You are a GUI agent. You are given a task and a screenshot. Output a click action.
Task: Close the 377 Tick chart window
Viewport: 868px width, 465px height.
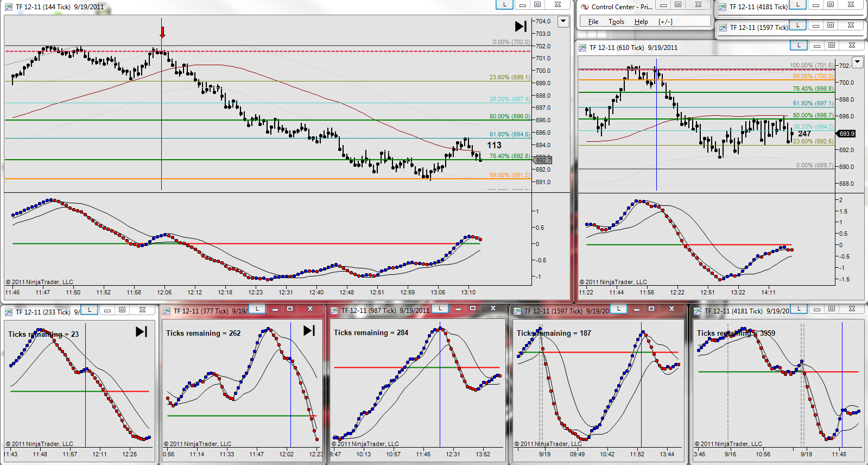[x=311, y=309]
